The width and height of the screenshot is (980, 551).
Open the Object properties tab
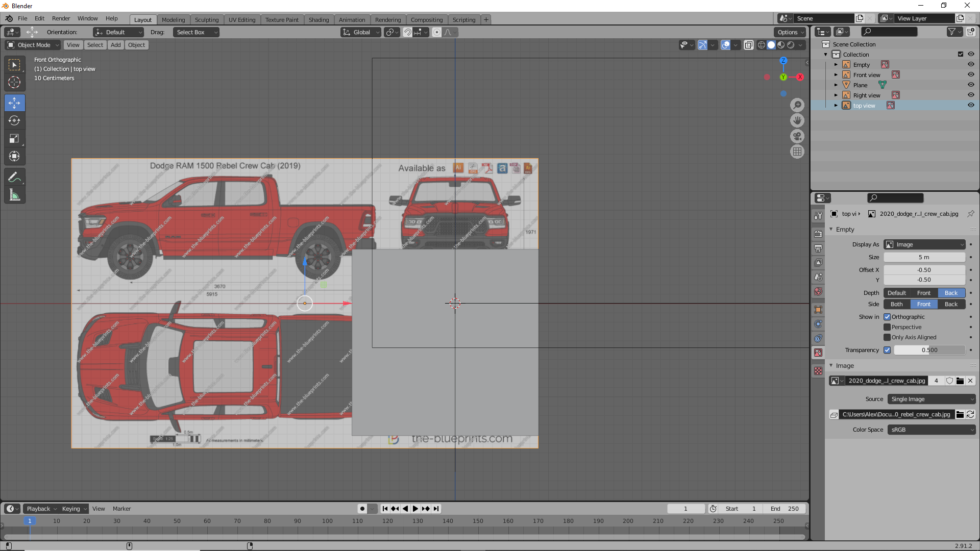pos(818,310)
